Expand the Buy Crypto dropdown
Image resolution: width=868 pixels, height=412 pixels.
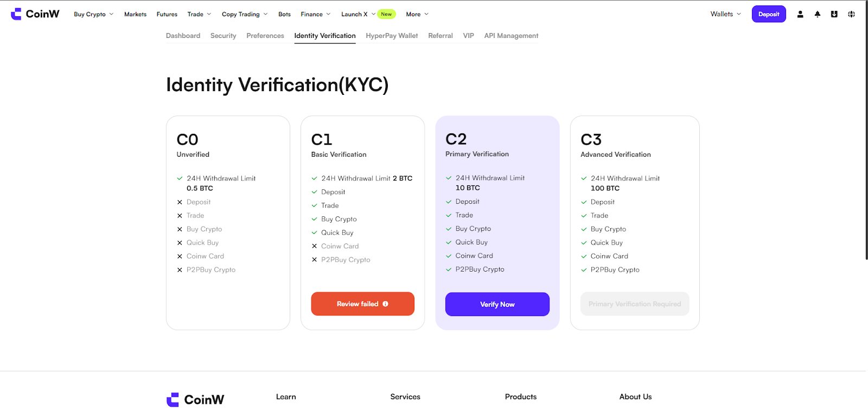click(x=94, y=14)
